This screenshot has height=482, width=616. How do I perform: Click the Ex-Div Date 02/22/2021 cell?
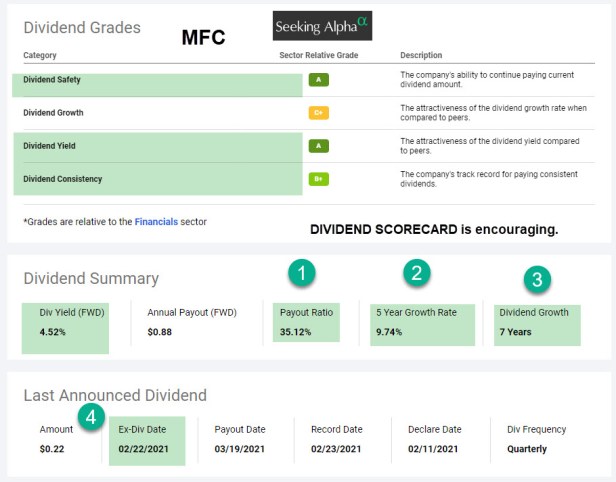144,439
